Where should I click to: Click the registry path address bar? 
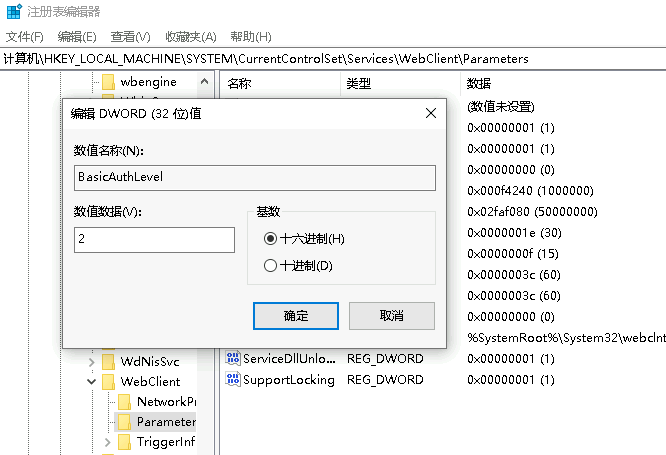tap(333, 59)
